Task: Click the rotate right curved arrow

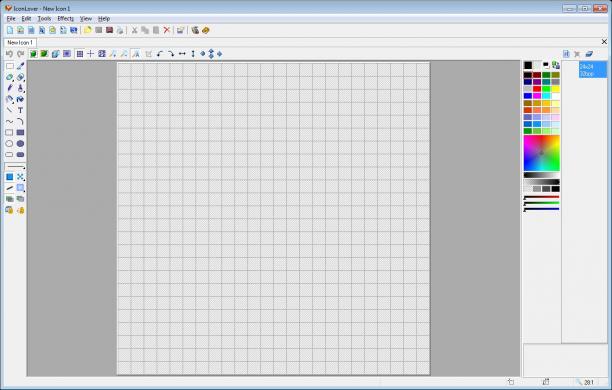Action: [x=171, y=54]
